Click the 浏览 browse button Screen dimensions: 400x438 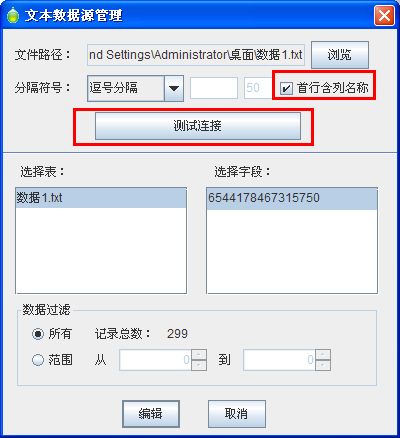340,55
